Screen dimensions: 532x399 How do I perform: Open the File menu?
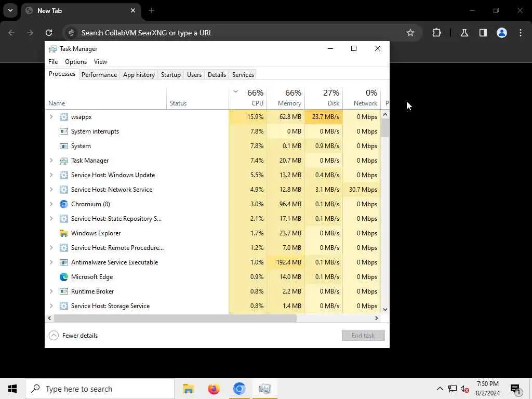click(53, 62)
